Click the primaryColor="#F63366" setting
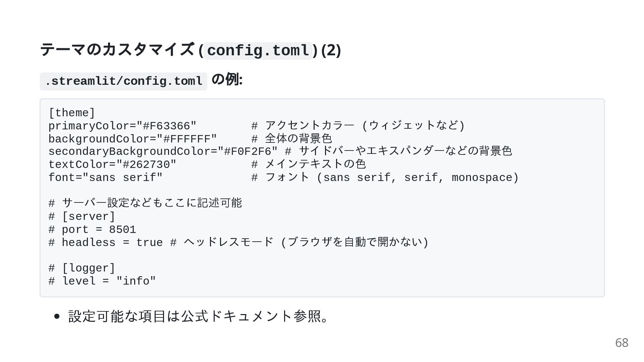 [x=122, y=126]
